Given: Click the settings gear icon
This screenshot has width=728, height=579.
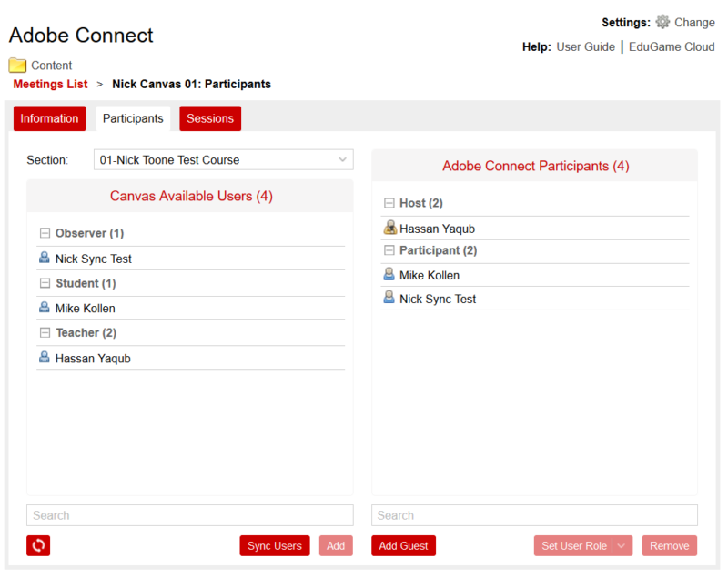Looking at the screenshot, I should [662, 22].
